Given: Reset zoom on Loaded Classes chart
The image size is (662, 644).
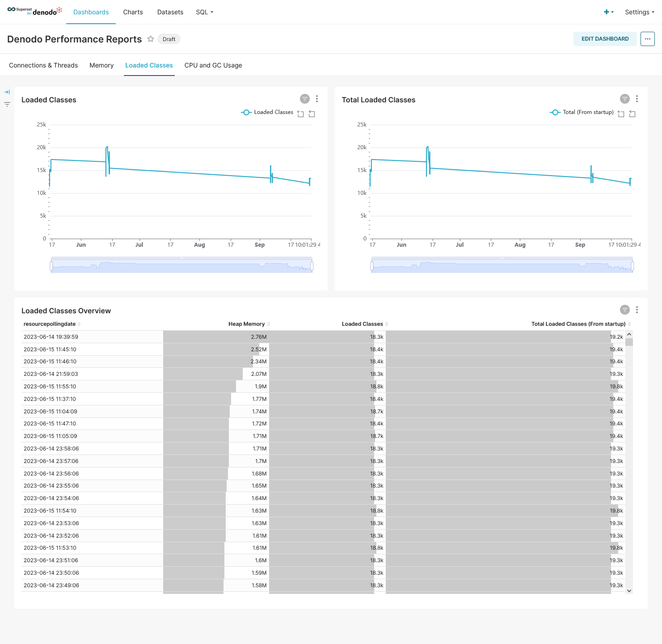Looking at the screenshot, I should point(312,114).
